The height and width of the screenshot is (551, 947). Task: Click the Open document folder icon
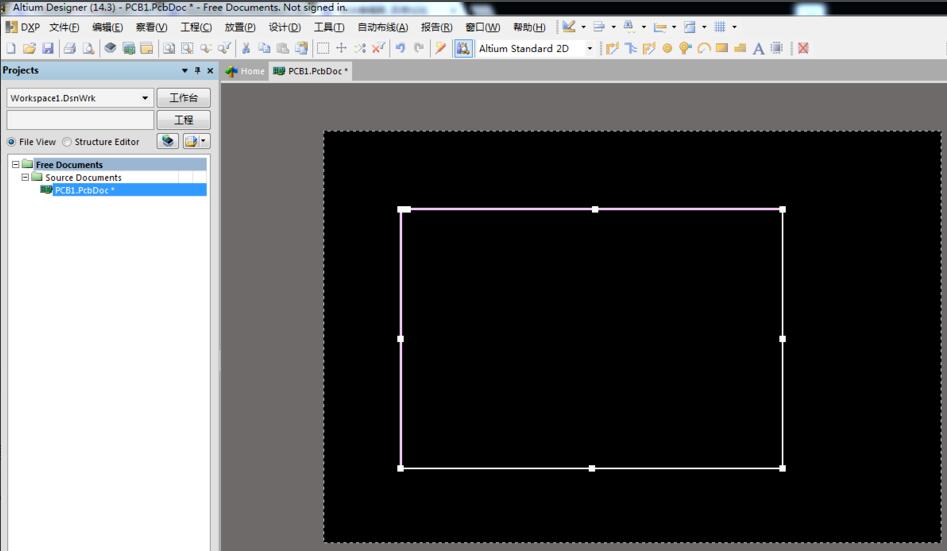[29, 48]
